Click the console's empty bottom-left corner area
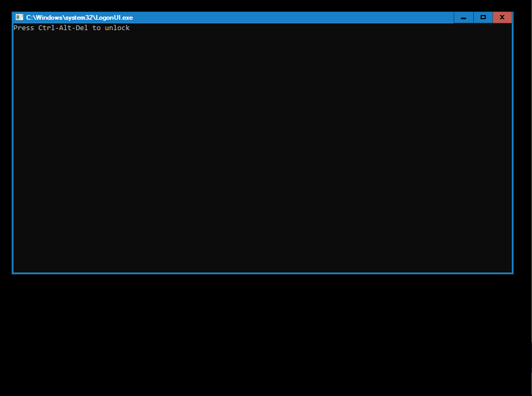The image size is (532, 396). pyautogui.click(x=26, y=262)
